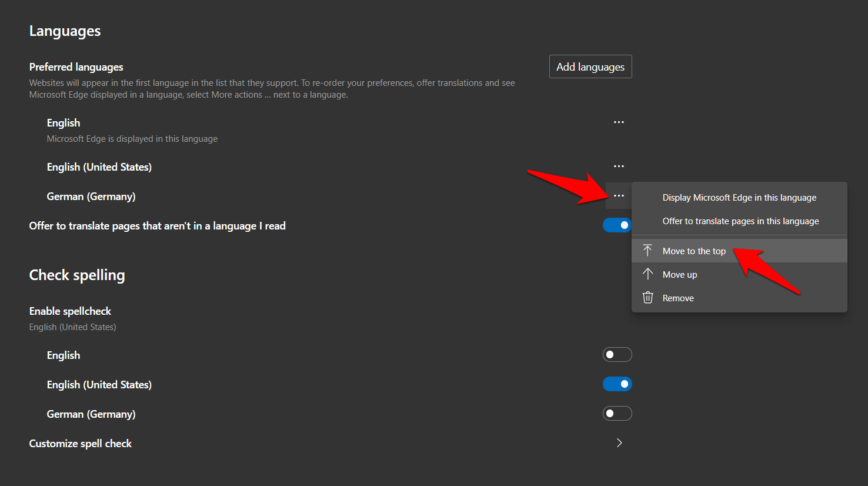
Task: Select German (Germany) in the Preferred languages list
Action: point(91,197)
